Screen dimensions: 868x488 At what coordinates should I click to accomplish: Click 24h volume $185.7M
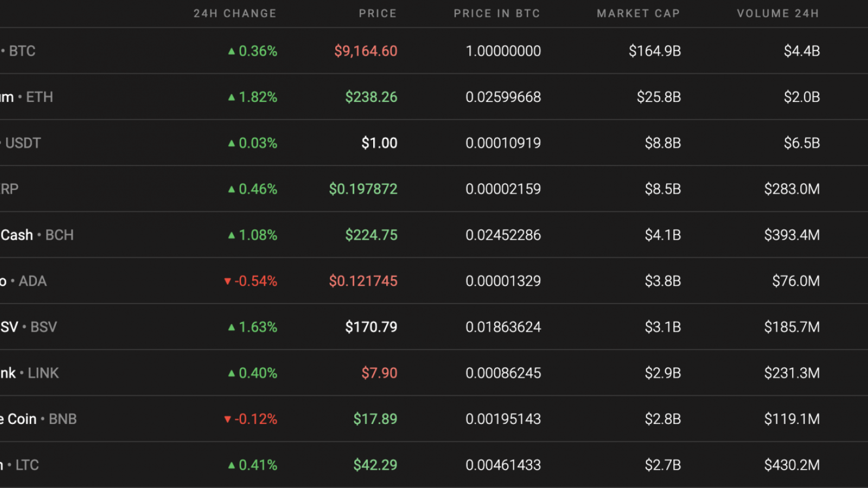[x=792, y=327]
